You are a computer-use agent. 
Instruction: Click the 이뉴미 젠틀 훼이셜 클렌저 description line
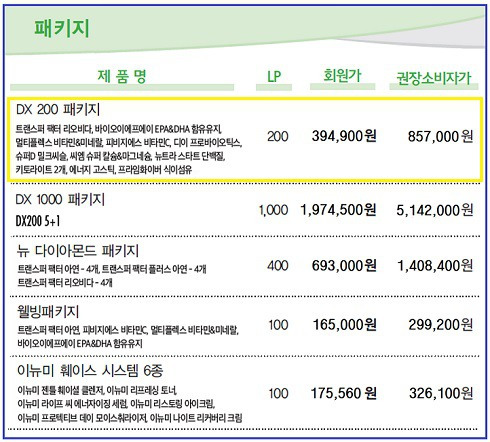97,390
